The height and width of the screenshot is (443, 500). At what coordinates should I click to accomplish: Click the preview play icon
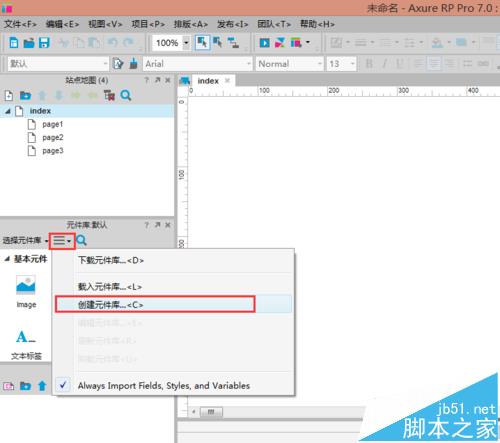click(x=264, y=43)
